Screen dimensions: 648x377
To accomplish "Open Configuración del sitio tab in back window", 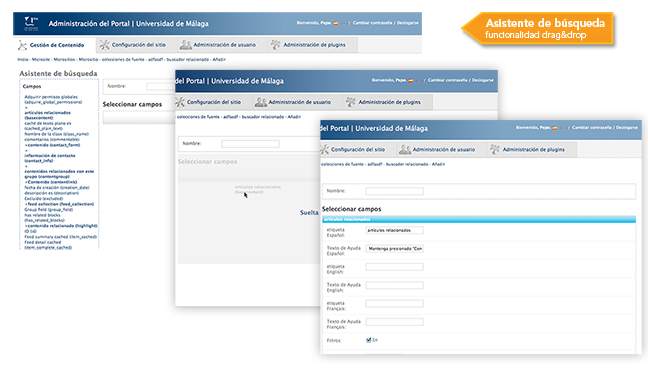I will (x=133, y=45).
